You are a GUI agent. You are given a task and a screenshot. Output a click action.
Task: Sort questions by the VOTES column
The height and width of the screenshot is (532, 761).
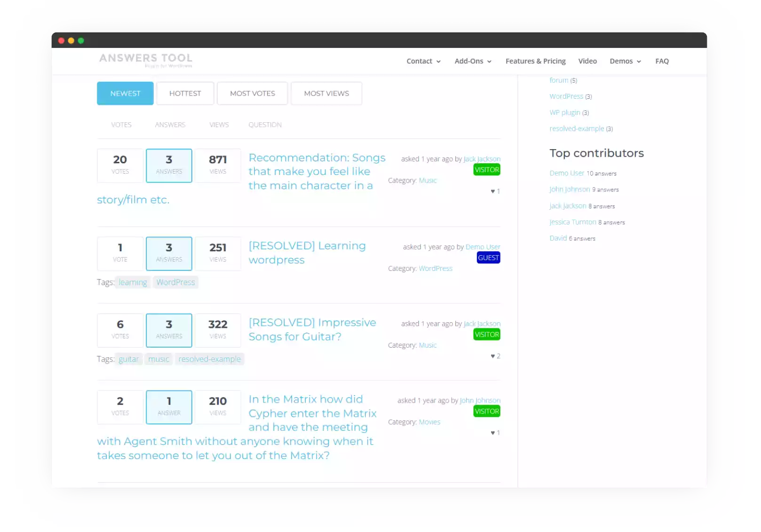coord(121,124)
